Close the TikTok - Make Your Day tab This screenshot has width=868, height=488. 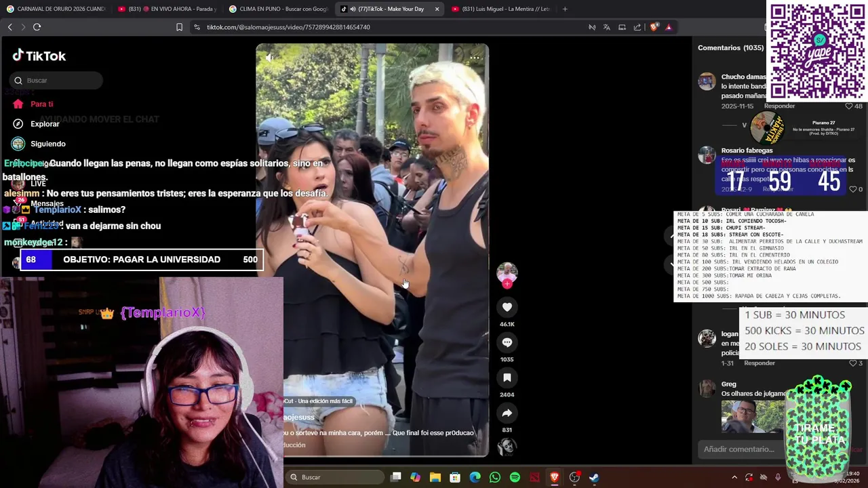tap(437, 9)
